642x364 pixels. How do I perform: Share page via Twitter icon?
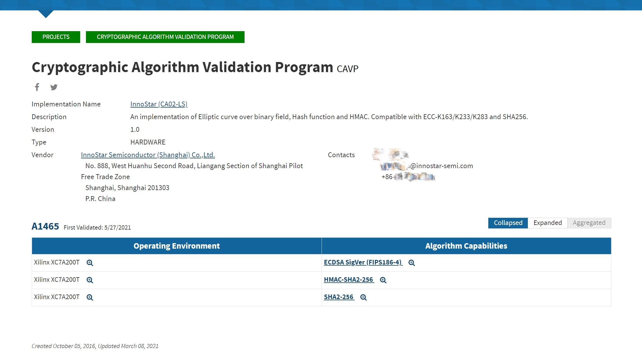pos(54,87)
